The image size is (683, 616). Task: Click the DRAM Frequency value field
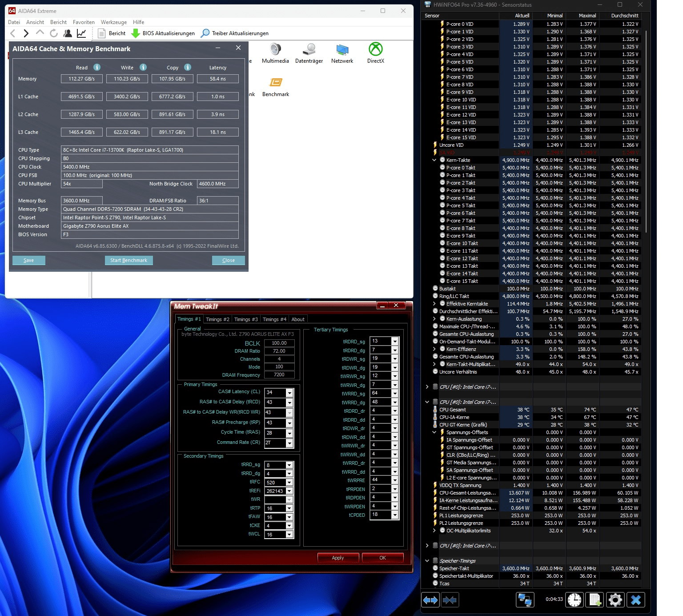279,374
